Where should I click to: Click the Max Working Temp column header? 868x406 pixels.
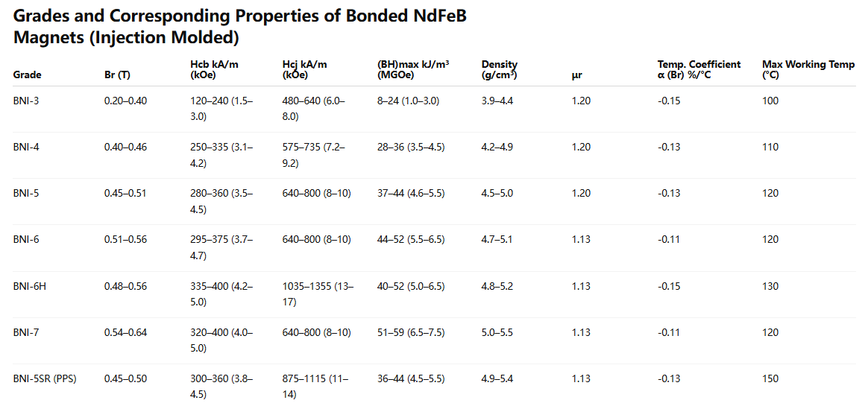808,69
